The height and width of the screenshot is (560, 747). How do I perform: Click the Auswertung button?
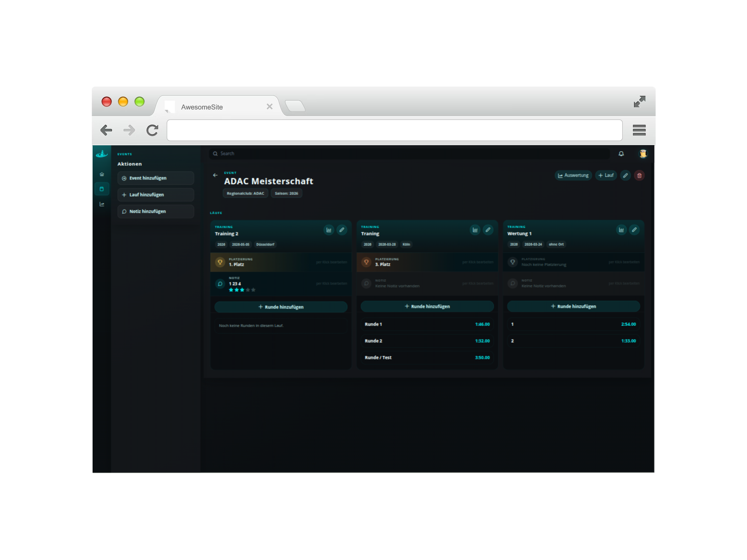[x=573, y=175]
